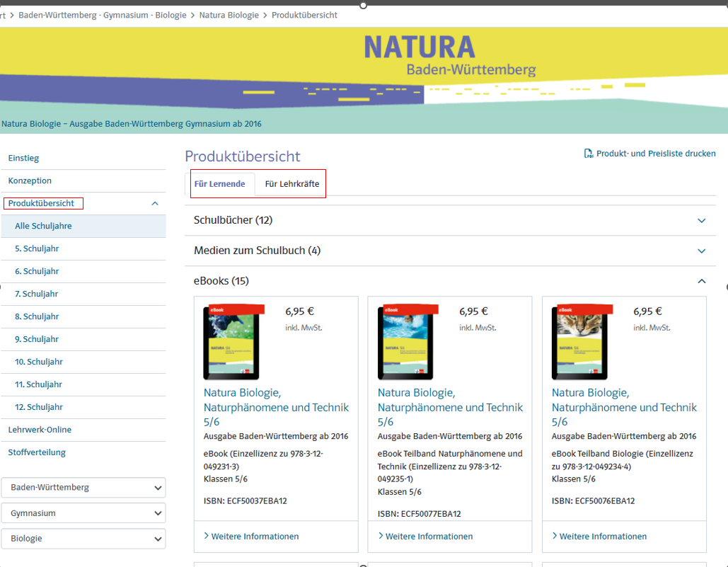
Task: Click breadcrumb Baden-Württemberg - Gymnasium - Biologie
Action: [x=102, y=15]
